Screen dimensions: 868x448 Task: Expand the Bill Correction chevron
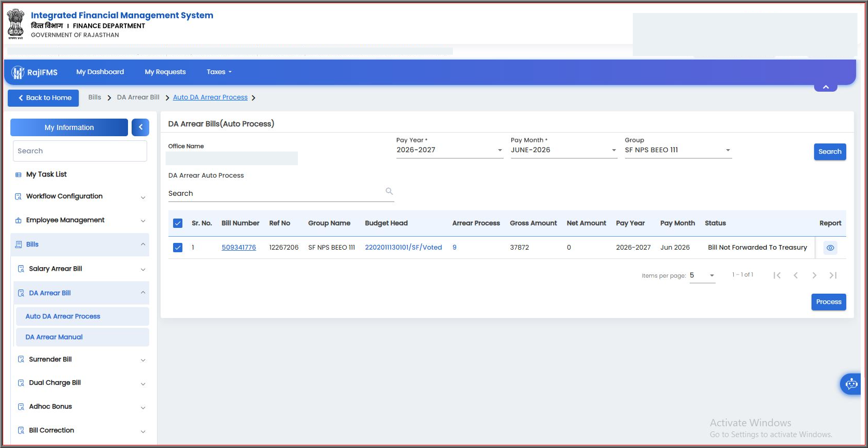[x=143, y=431]
